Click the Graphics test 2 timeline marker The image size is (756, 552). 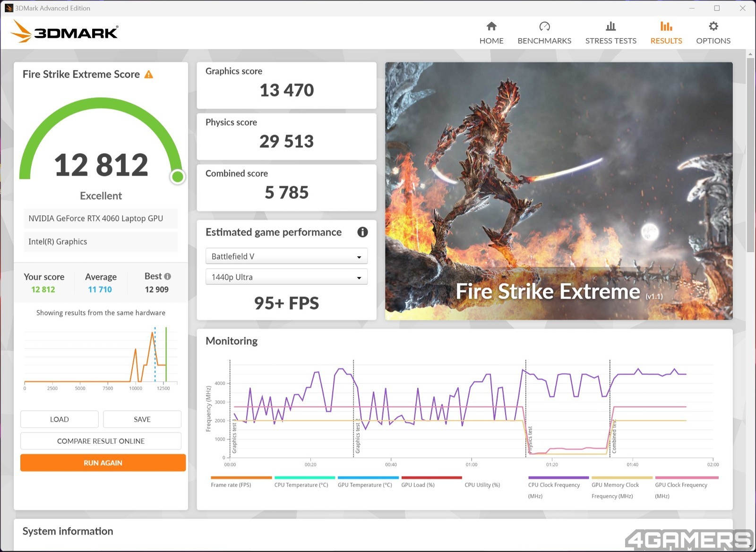(x=358, y=436)
